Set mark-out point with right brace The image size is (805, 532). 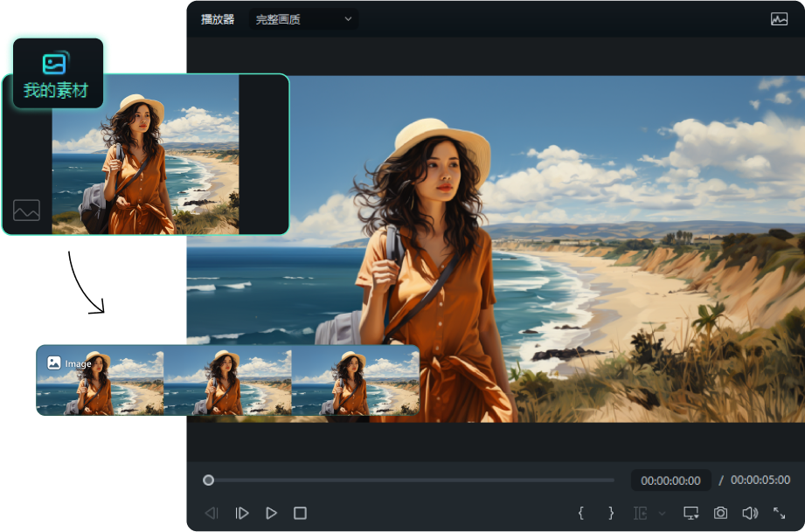click(x=611, y=513)
